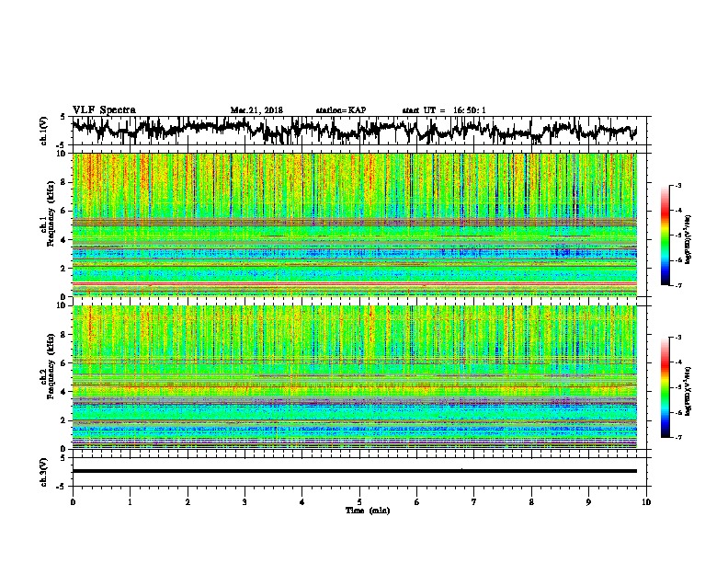Screen dimensions: 728x563
Task: Click the "ch.3(V)" axis label
Action: [44, 473]
